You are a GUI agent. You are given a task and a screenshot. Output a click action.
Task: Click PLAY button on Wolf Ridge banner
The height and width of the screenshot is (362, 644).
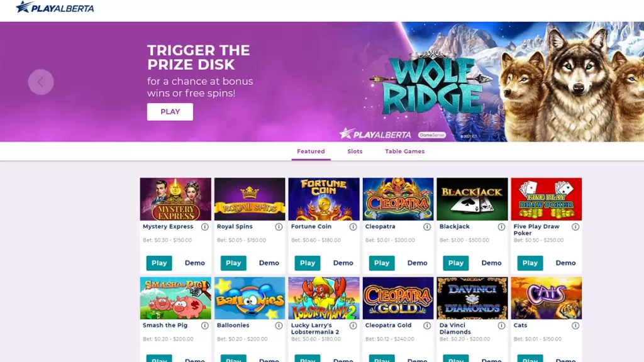pos(170,112)
